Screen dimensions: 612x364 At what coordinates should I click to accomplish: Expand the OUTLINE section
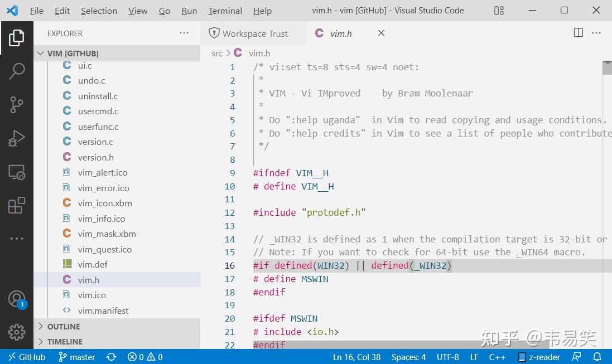(63, 326)
